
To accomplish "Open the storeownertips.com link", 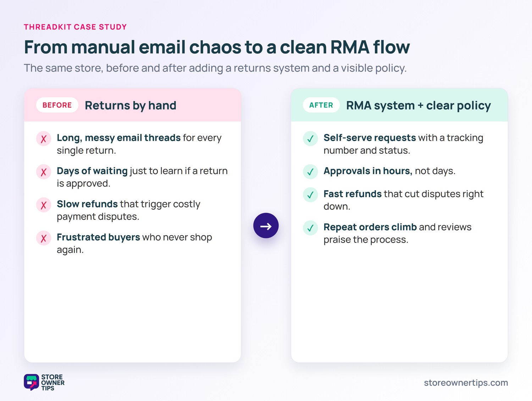I will [466, 383].
